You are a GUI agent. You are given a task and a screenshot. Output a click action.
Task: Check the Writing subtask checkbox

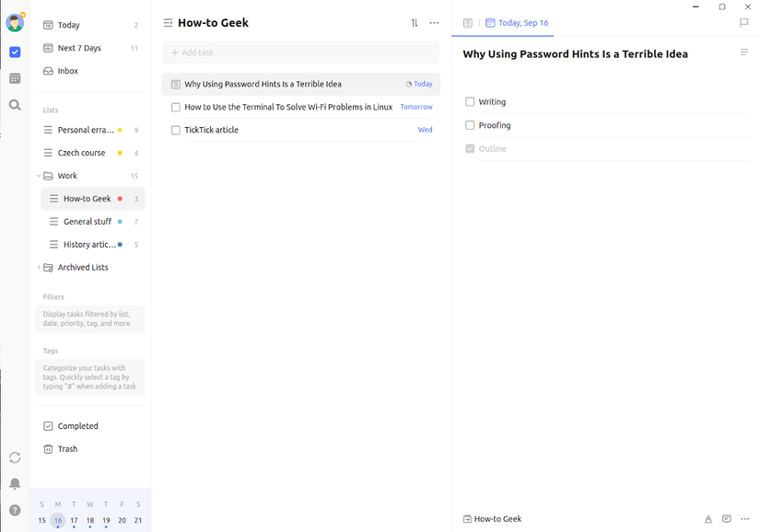(x=470, y=101)
